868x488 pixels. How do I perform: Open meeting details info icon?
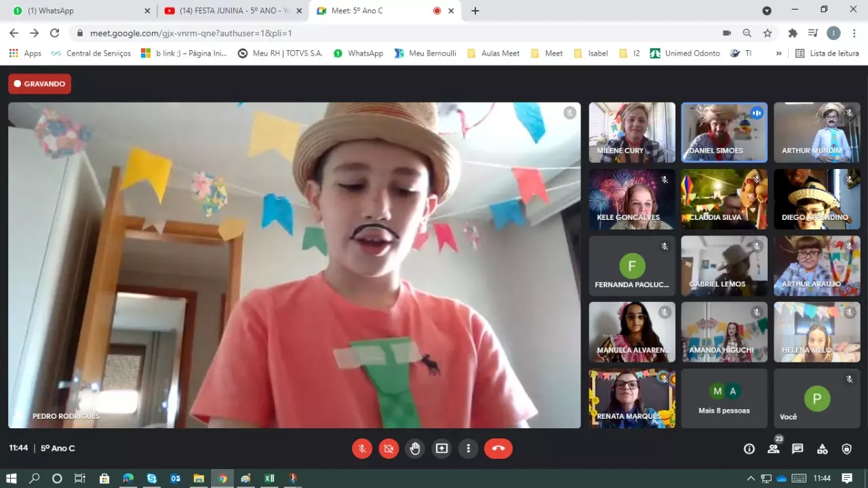tap(749, 449)
